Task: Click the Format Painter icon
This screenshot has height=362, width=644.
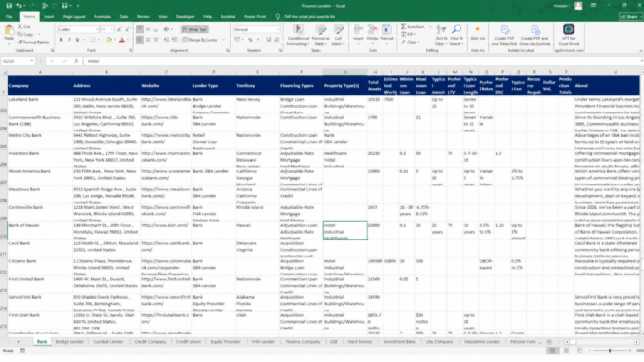Action: click(x=20, y=42)
